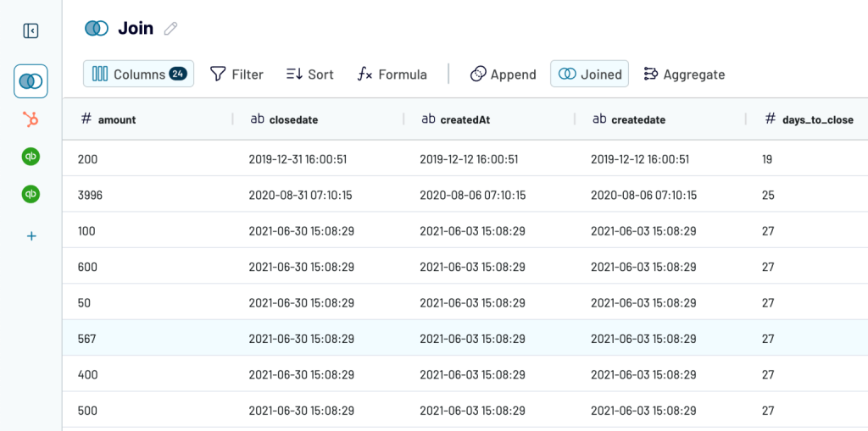Click the createdAt cell in the 3996 row

[472, 195]
